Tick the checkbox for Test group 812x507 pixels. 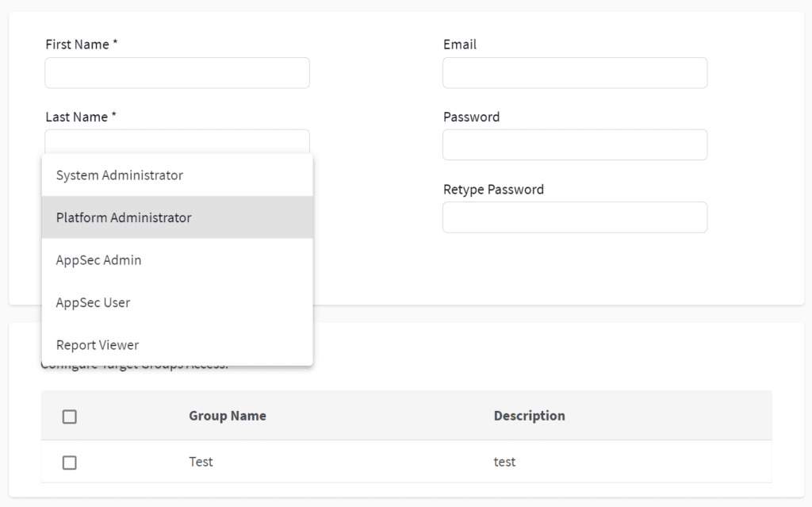click(70, 463)
